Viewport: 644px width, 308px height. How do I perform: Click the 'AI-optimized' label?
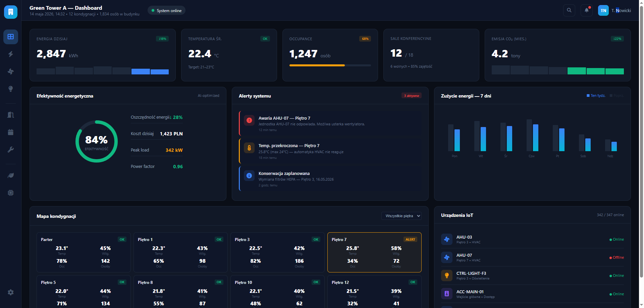(x=208, y=96)
